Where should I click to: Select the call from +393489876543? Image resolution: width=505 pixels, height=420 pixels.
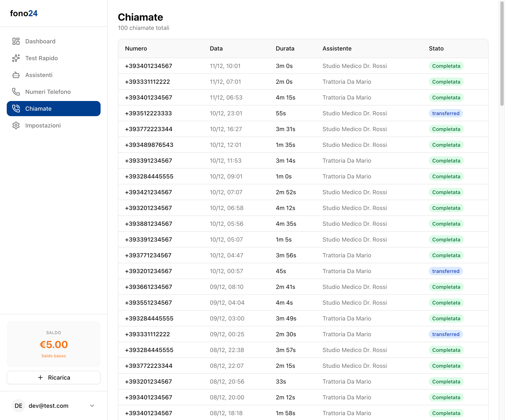coord(149,145)
